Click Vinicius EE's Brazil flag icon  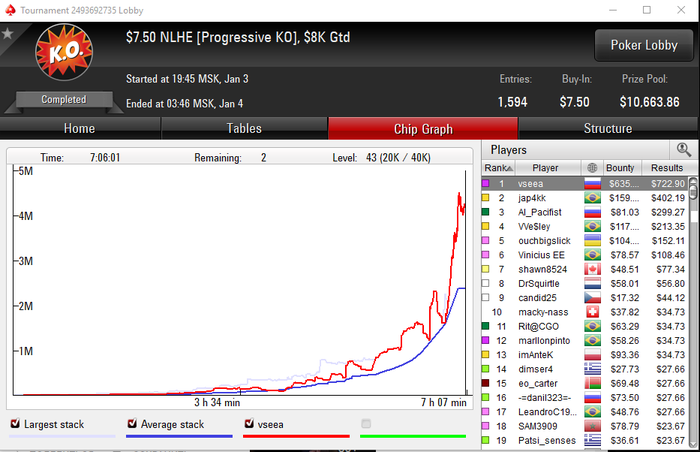click(x=592, y=255)
